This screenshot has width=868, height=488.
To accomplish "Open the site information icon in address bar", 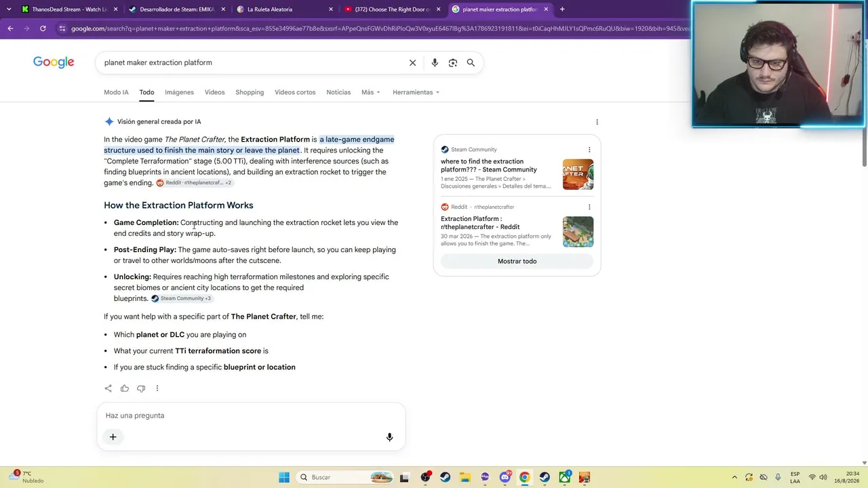I will pos(62,28).
